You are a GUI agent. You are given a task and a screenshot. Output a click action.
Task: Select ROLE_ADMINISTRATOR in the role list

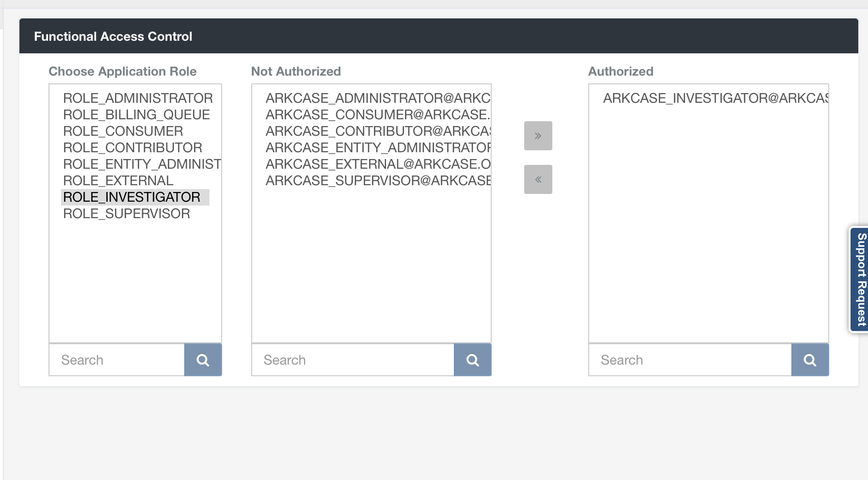(x=138, y=98)
